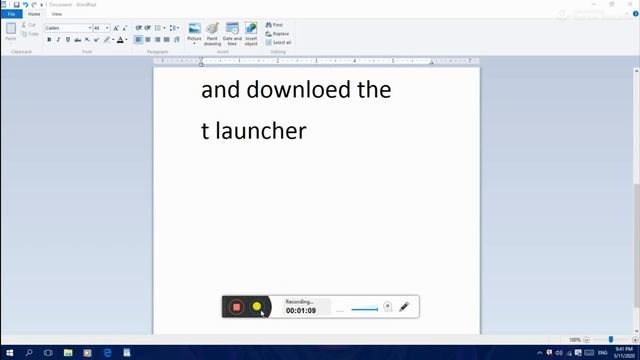Open the list style dropdown arrow
This screenshot has width=640, height=360.
(164, 28)
